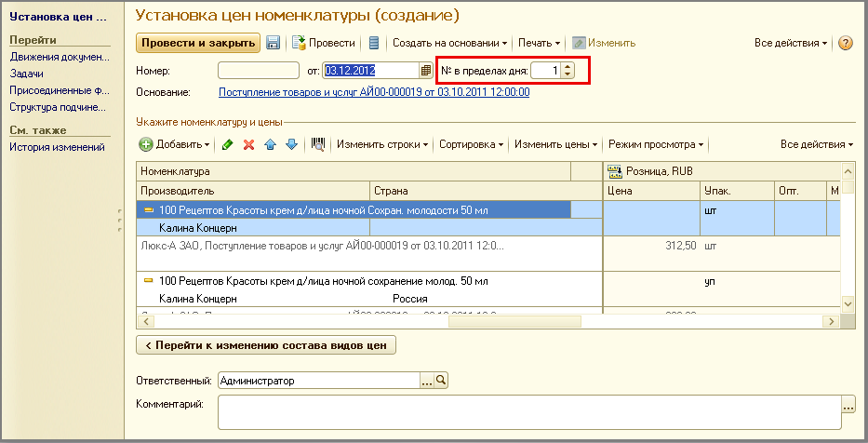Open the date calendar picker icon
This screenshot has width=868, height=443.
426,71
